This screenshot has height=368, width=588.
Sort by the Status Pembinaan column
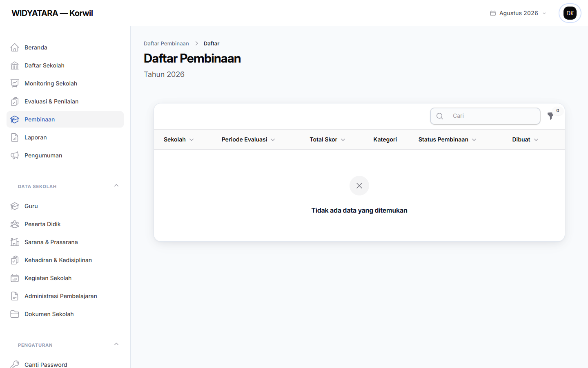pos(448,139)
